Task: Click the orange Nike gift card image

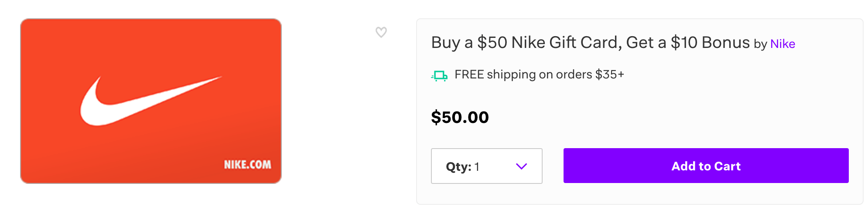Action: click(151, 101)
